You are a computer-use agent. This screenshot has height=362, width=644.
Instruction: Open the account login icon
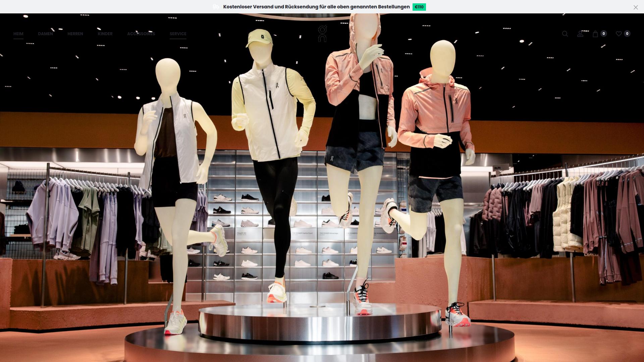pyautogui.click(x=580, y=34)
